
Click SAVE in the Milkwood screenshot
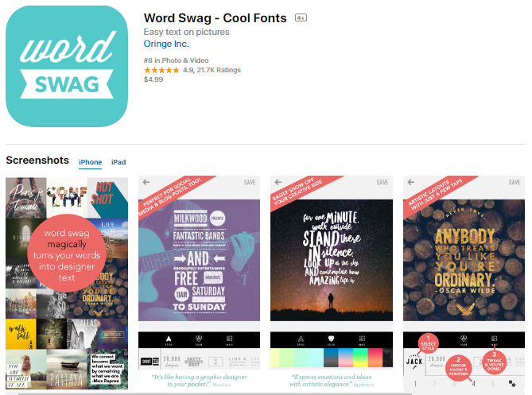(x=250, y=183)
